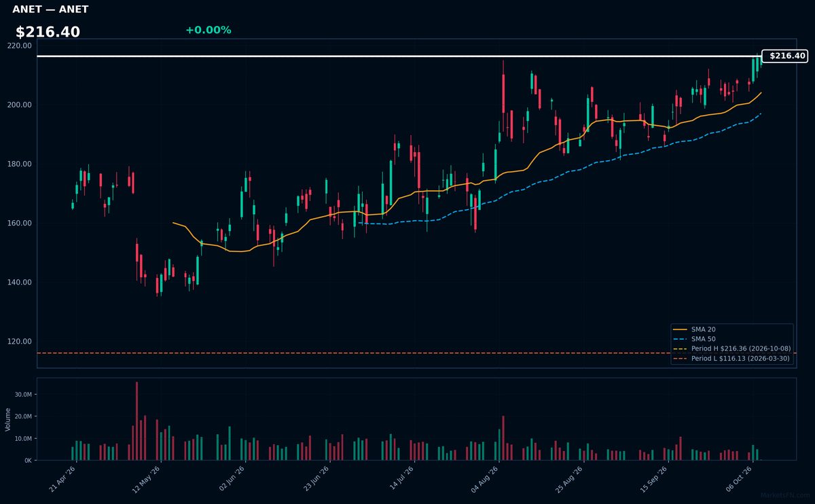
Task: Click the 21 Apr '26 date label
Action: coord(62,478)
